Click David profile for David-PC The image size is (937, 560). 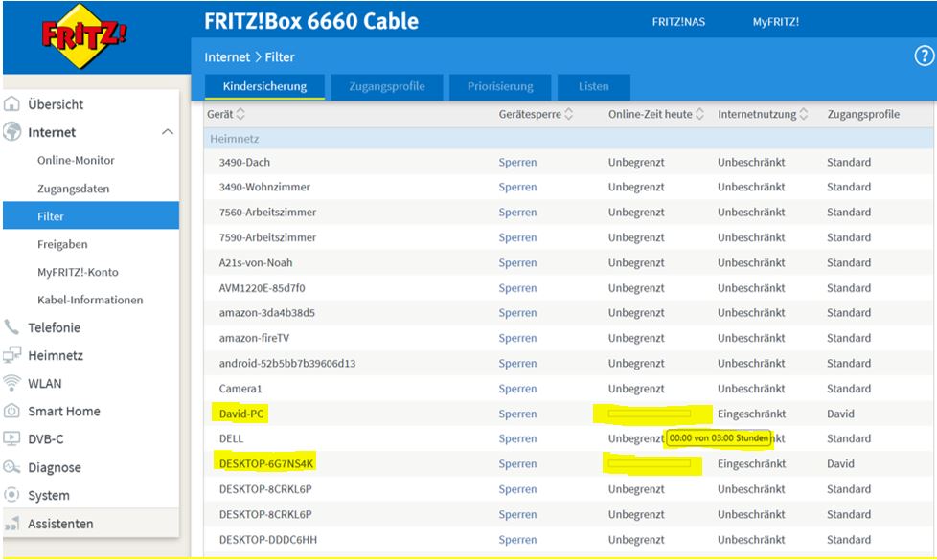click(x=840, y=414)
